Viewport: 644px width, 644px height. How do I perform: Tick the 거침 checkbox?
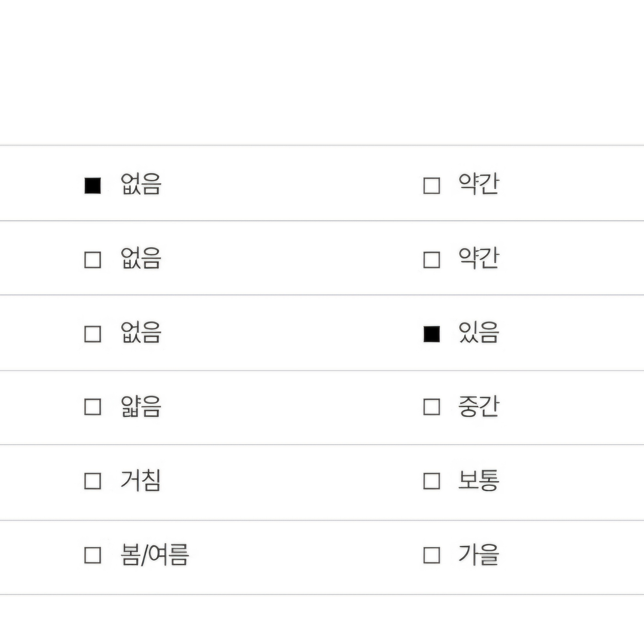[x=93, y=481]
